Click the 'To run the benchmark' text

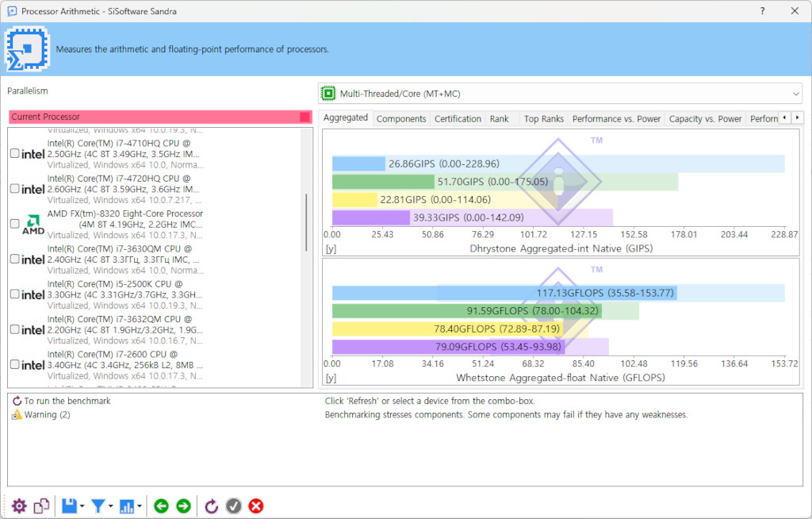67,401
